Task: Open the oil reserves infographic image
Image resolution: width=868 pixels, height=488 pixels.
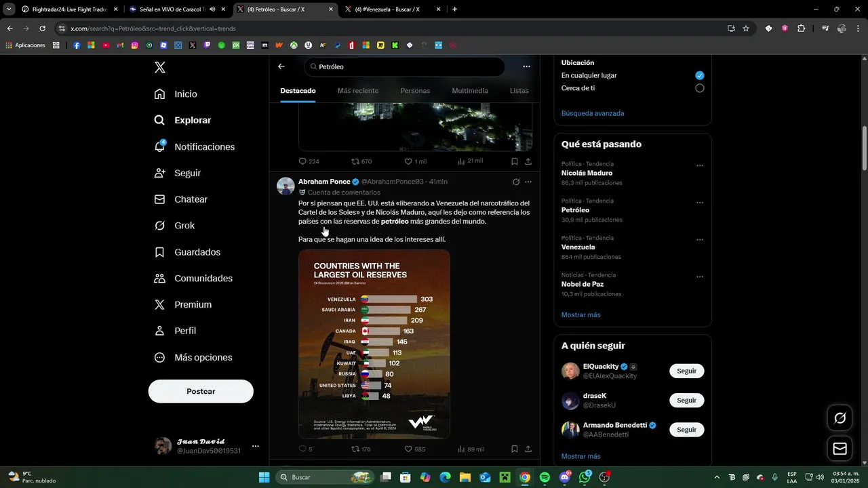Action: (374, 344)
